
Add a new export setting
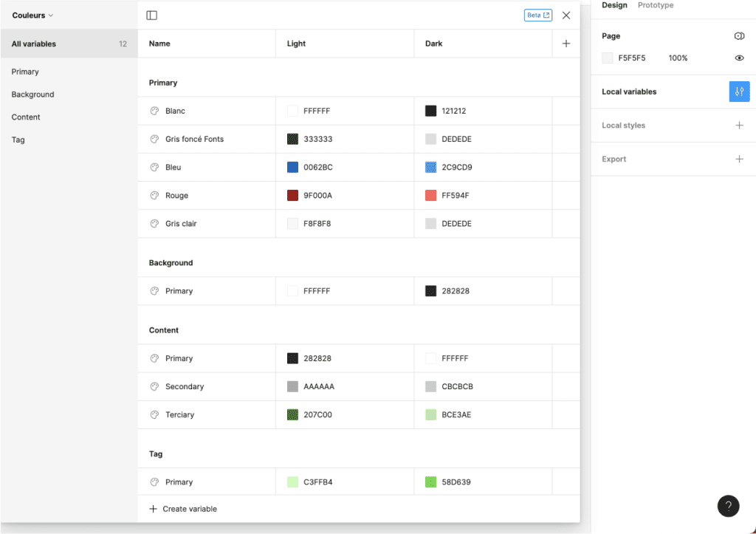(739, 160)
